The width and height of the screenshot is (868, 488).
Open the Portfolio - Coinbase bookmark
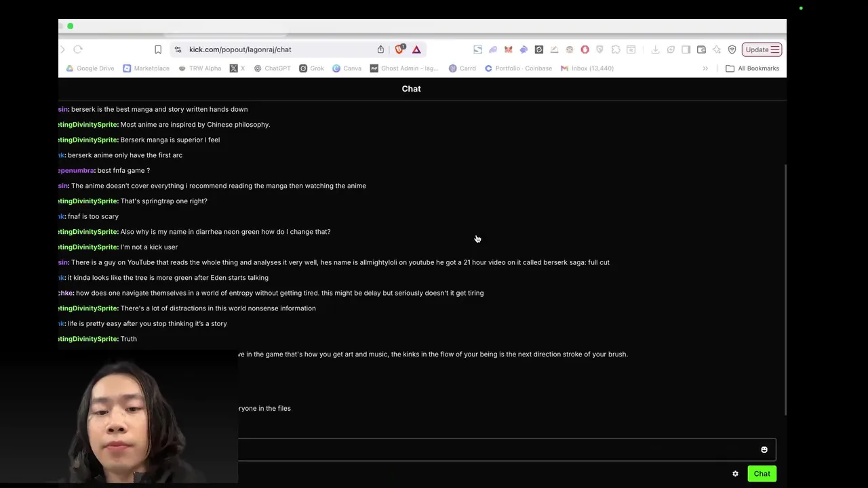click(x=518, y=68)
